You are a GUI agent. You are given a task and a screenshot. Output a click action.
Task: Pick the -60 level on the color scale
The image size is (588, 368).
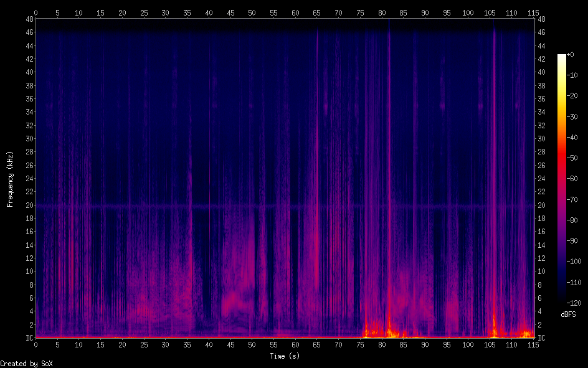click(x=562, y=177)
